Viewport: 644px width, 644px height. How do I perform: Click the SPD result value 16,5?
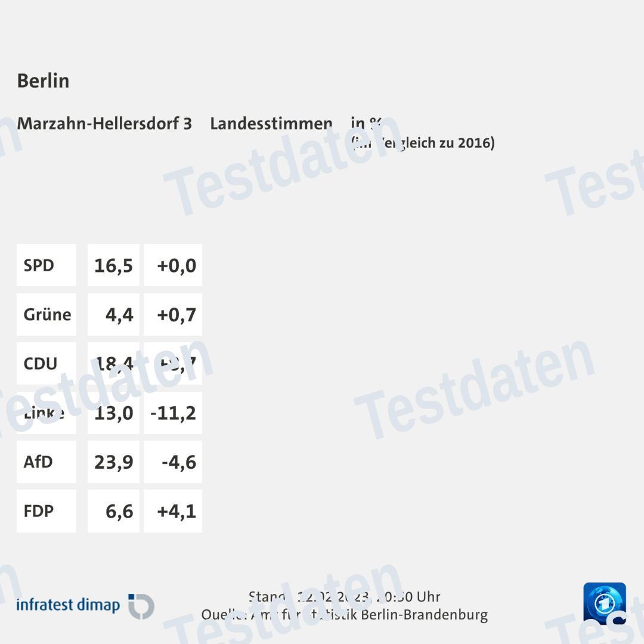[113, 265]
